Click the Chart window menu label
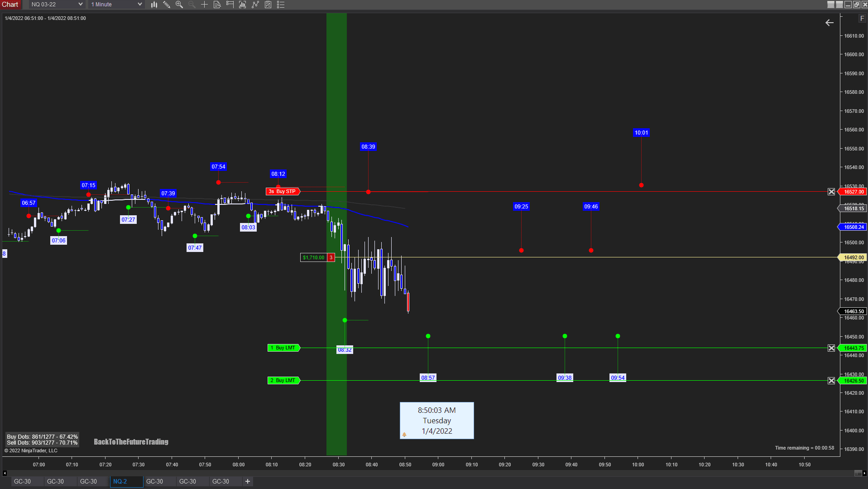This screenshot has width=868, height=489. 10,5
